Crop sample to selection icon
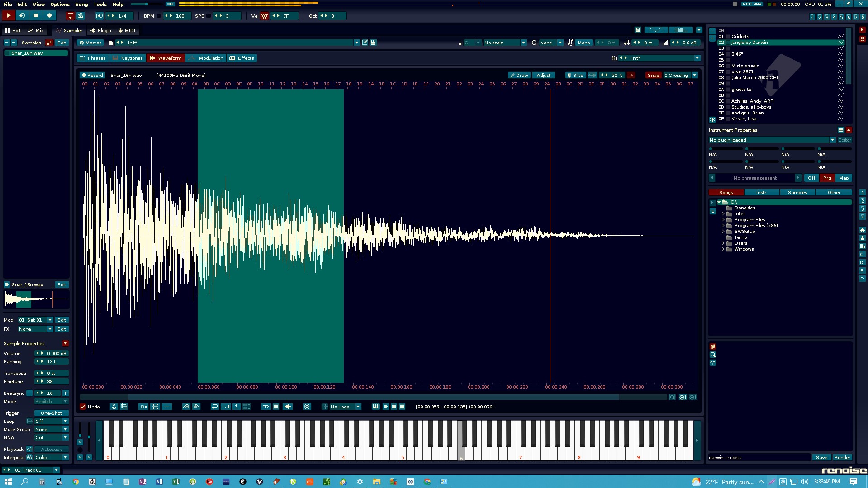This screenshot has width=868, height=488. tap(124, 407)
